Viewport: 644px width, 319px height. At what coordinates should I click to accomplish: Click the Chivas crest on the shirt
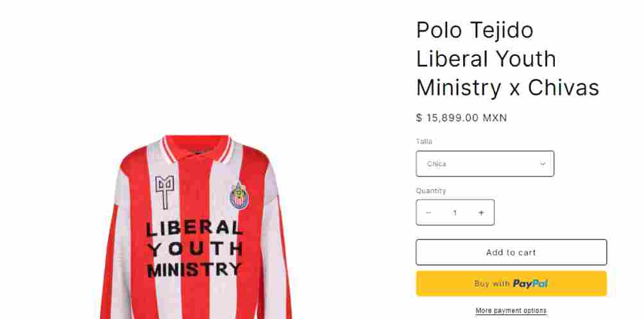tap(239, 196)
